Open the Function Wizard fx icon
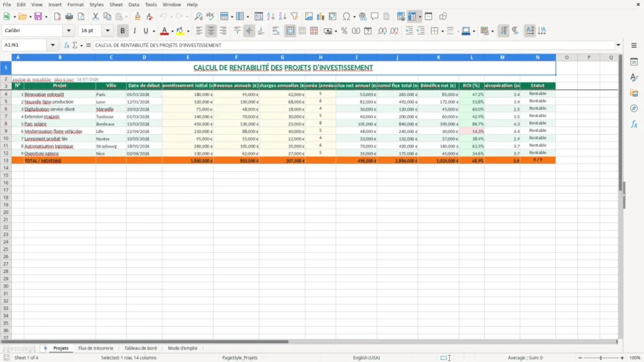644x362 pixels. point(67,45)
